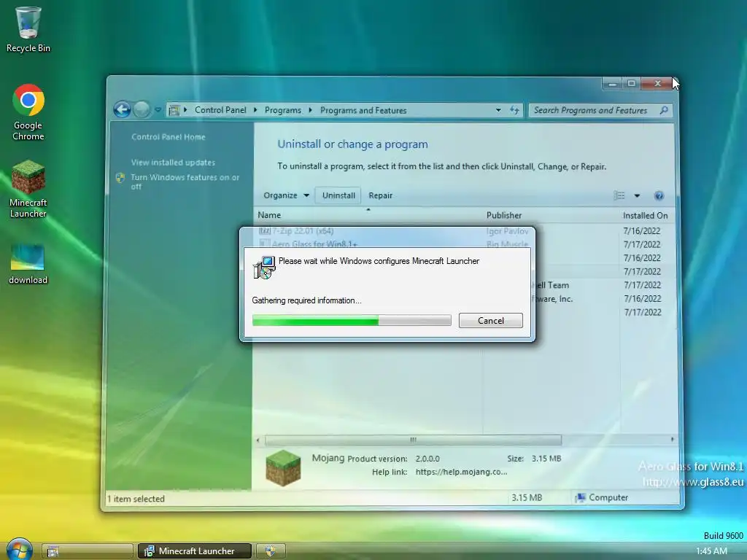Switch to Minecraft Launcher taskbar button
747x560 pixels.
(x=194, y=551)
